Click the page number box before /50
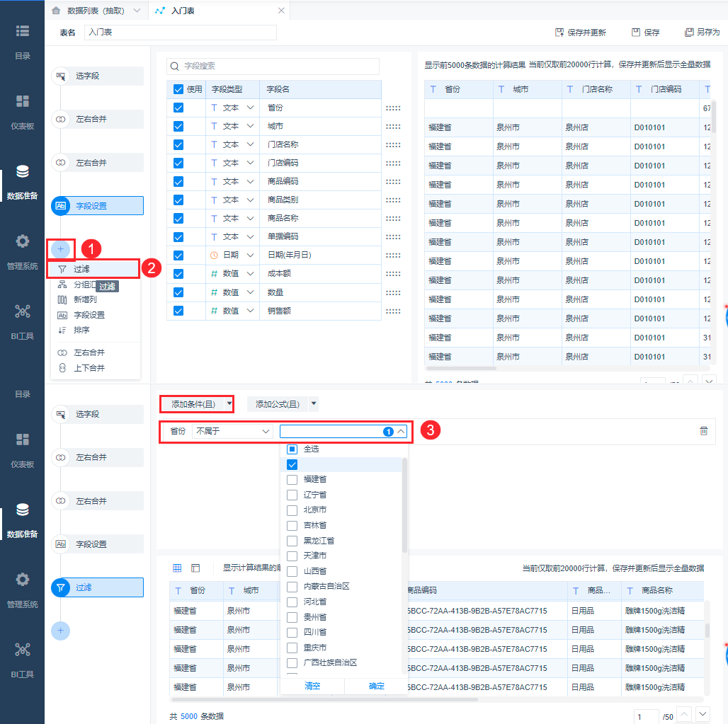 [647, 717]
